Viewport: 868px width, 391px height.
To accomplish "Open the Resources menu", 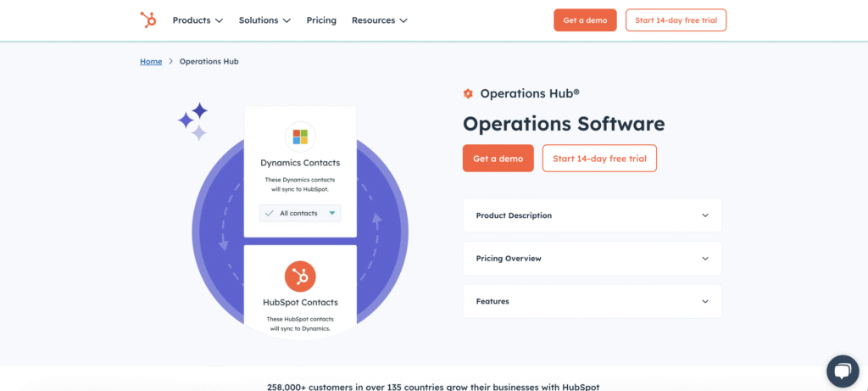I will pos(379,20).
